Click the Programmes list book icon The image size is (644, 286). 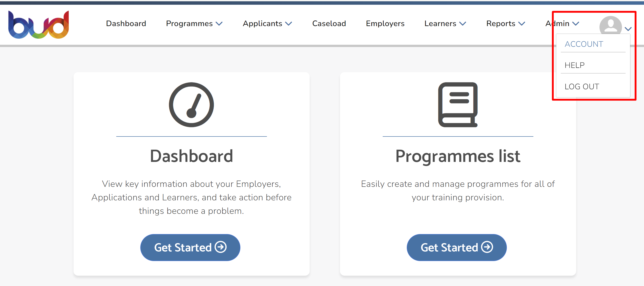click(x=458, y=105)
